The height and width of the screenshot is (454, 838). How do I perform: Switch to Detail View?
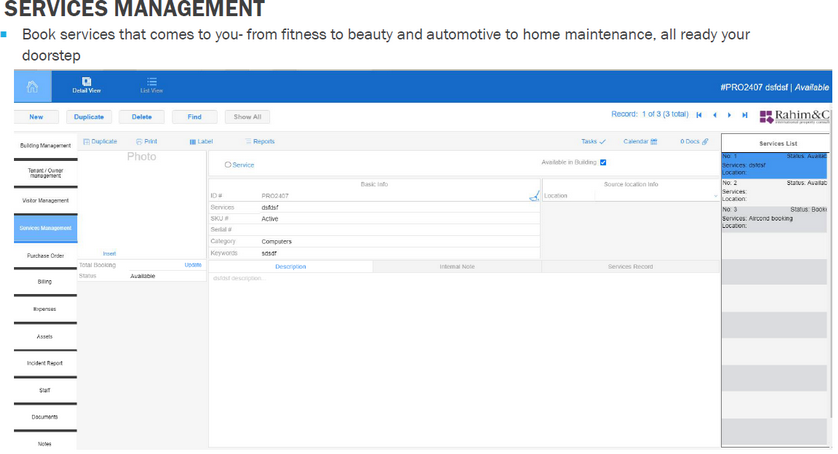[86, 86]
